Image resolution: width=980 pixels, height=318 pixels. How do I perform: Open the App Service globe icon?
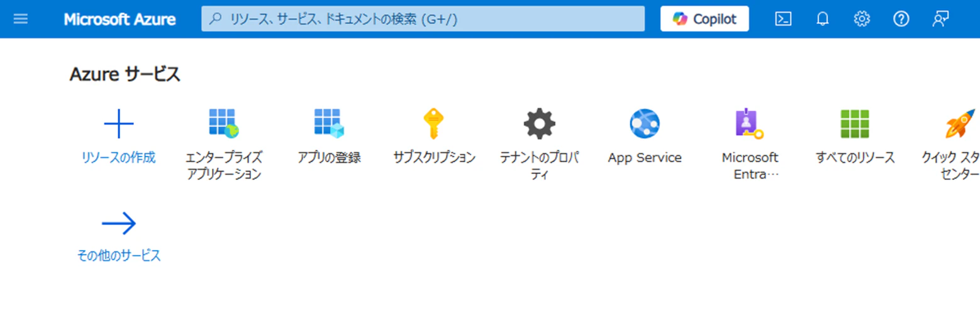click(645, 124)
